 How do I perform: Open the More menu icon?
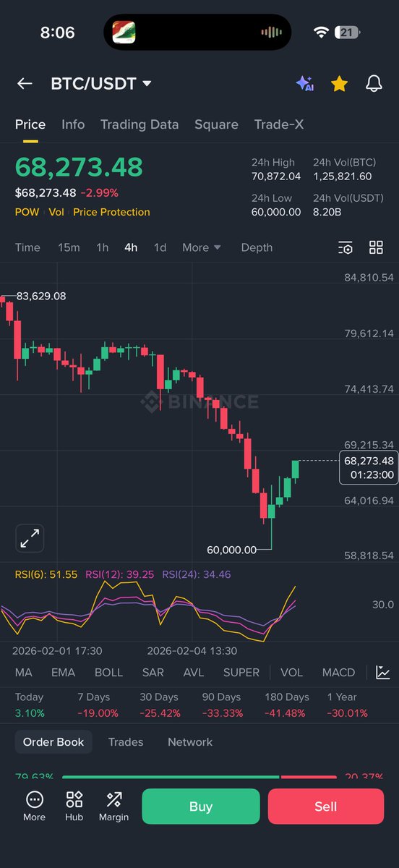[34, 807]
